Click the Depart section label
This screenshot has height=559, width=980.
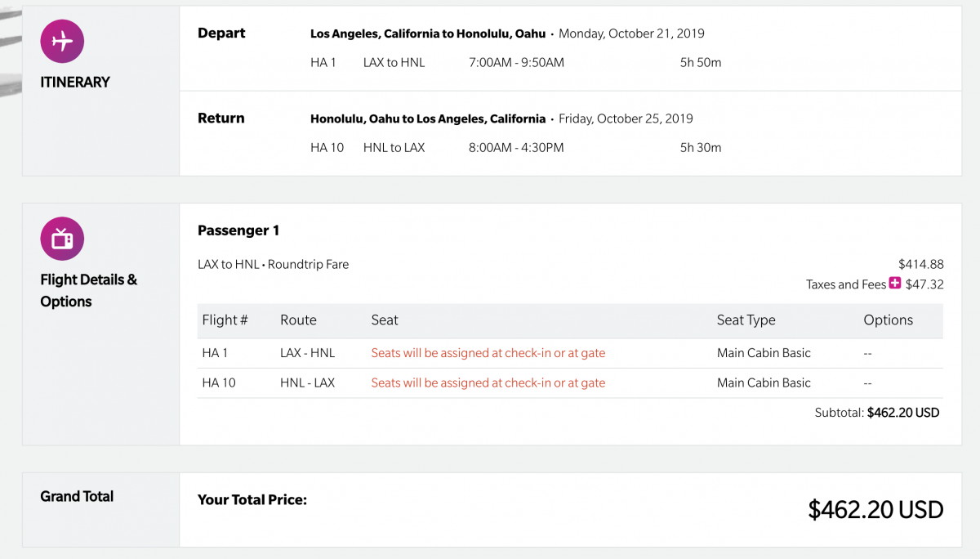[221, 34]
